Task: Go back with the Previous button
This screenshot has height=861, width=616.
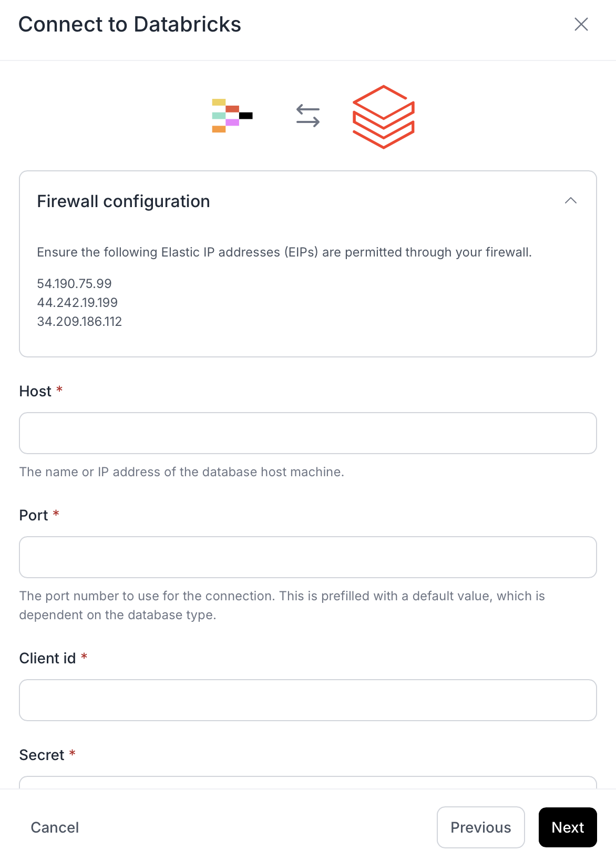Action: tap(480, 827)
